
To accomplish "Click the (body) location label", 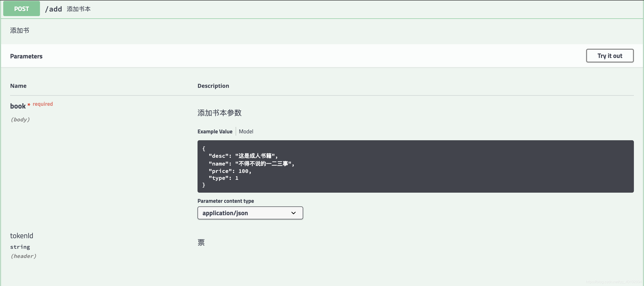I will pyautogui.click(x=20, y=119).
